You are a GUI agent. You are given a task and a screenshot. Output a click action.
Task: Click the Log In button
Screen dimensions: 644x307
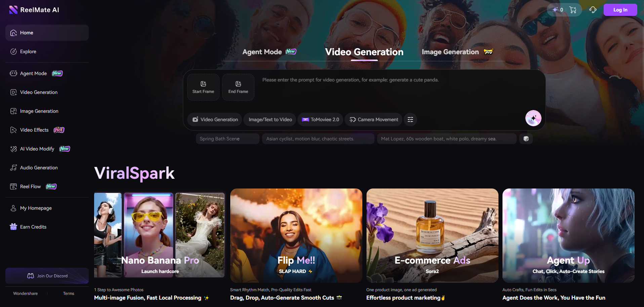(620, 10)
